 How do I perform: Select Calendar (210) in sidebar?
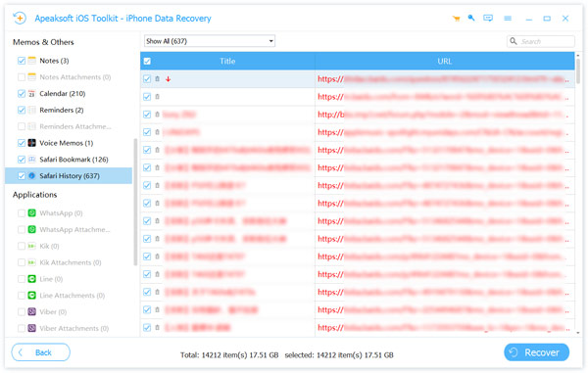(x=63, y=94)
